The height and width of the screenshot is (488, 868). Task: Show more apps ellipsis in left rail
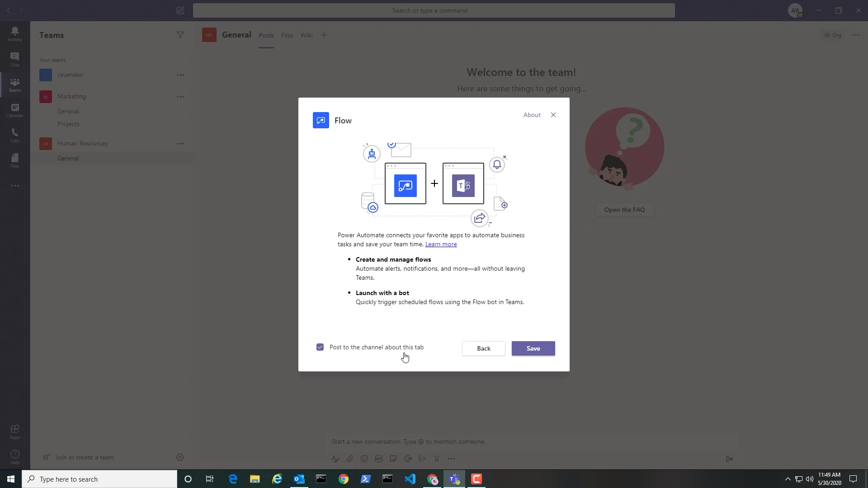click(x=15, y=186)
